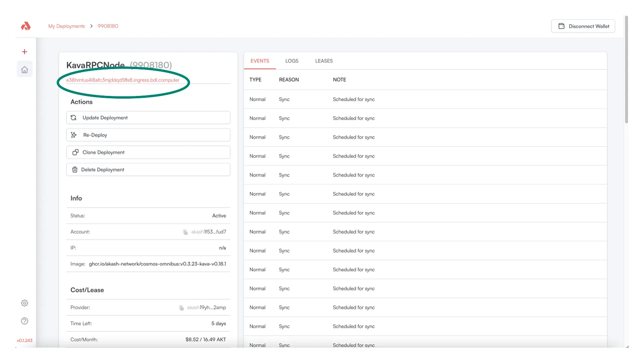Switch to the LOGS tab

point(292,61)
